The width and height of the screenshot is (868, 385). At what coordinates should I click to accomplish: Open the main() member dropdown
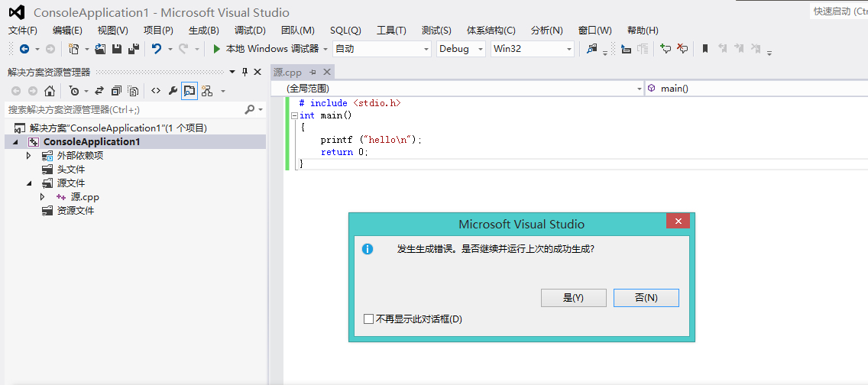tap(756, 89)
